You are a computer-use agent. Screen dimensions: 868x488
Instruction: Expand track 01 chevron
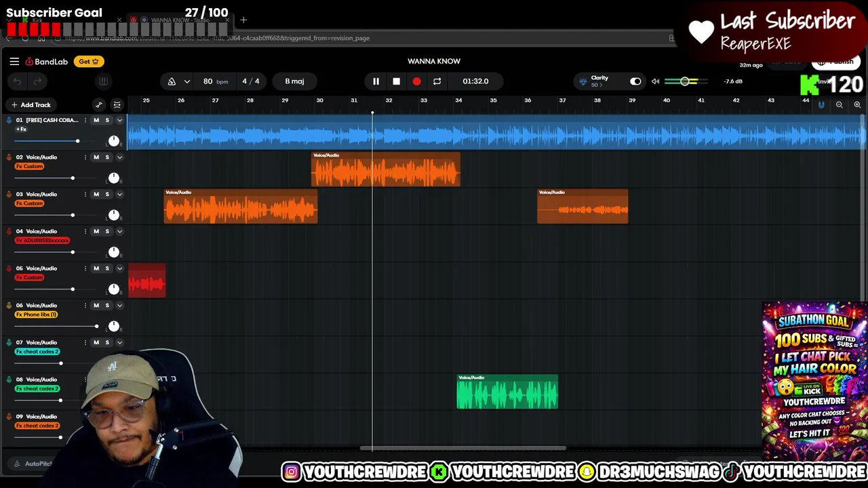(119, 120)
